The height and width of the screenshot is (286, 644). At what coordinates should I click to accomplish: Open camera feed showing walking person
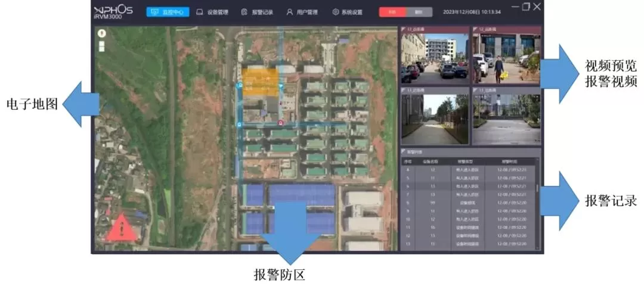506,58
